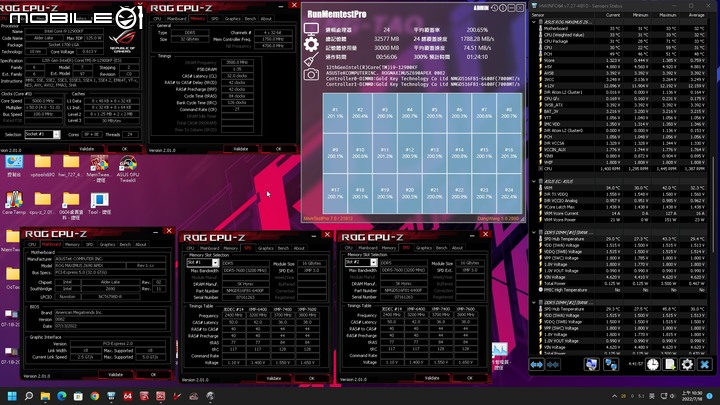Click the blue notification icon in system tray

point(709,396)
